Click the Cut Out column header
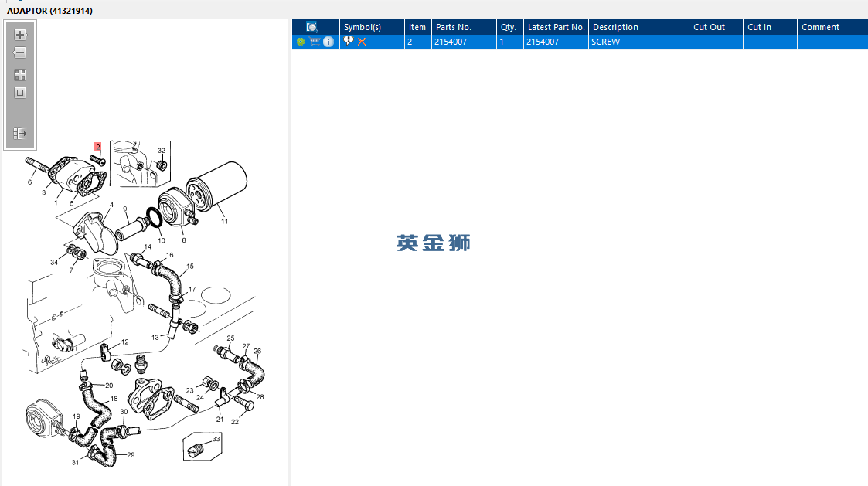 tap(716, 27)
